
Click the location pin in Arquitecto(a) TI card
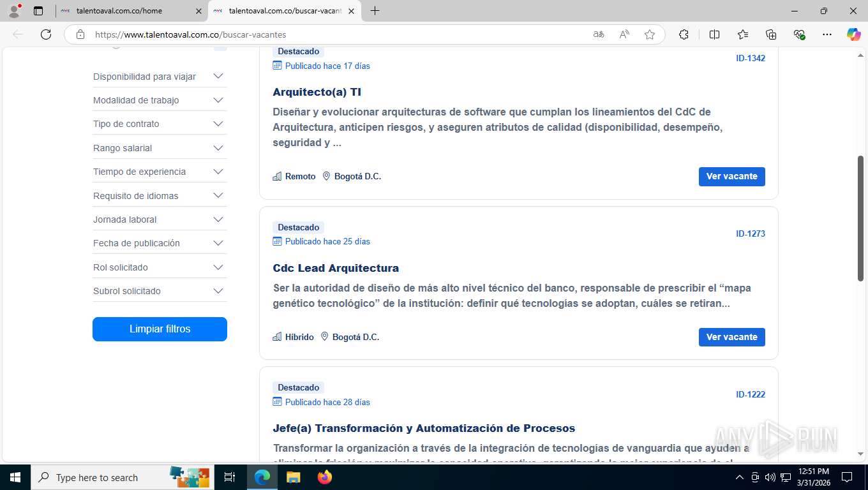[x=326, y=176]
